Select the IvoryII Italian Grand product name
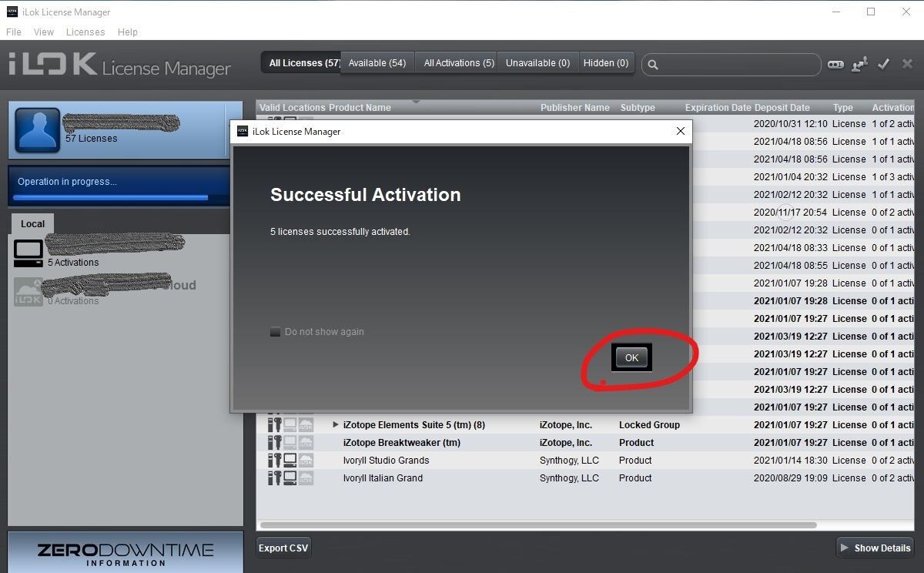This screenshot has width=924, height=573. point(383,478)
